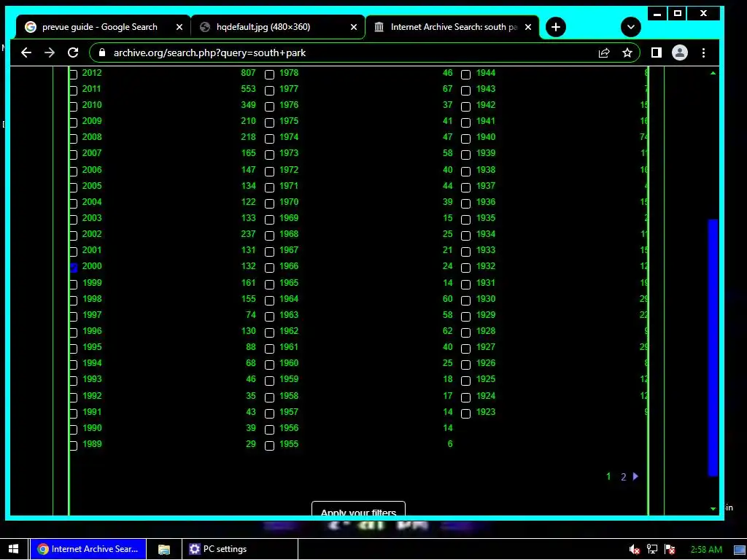Viewport: 747px width, 560px height.
Task: Focus the archive.org address bar
Action: tap(352, 52)
